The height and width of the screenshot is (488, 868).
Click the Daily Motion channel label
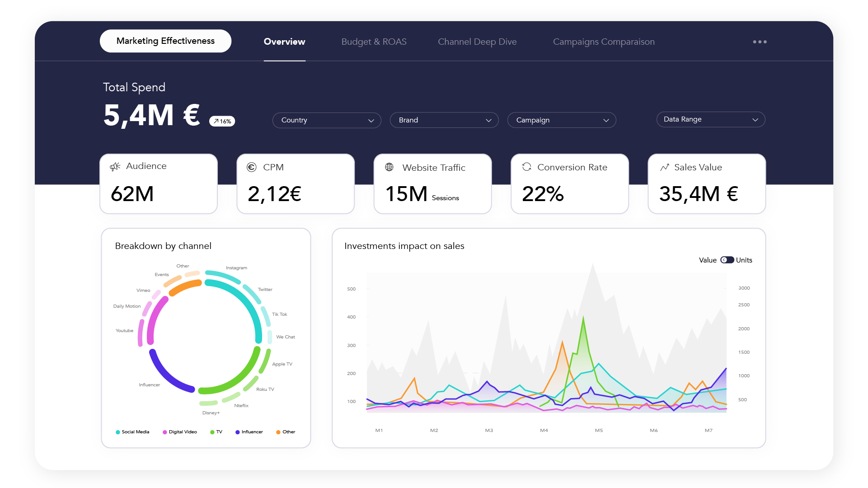point(127,306)
